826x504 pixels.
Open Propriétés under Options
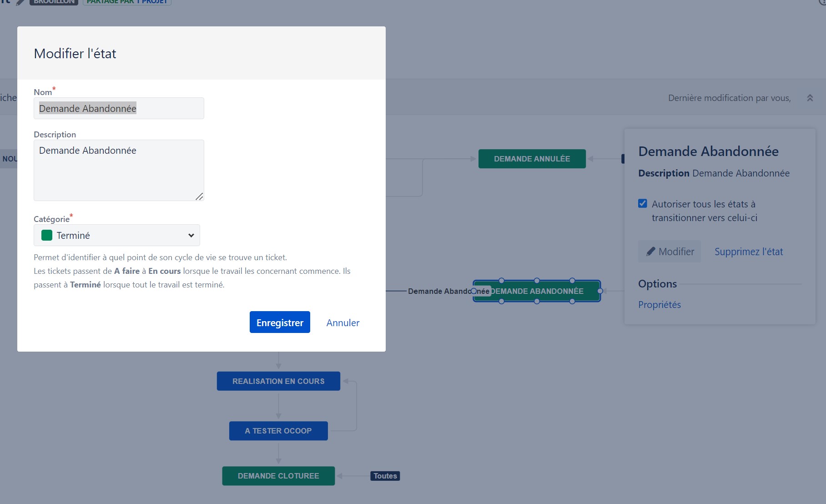tap(659, 305)
